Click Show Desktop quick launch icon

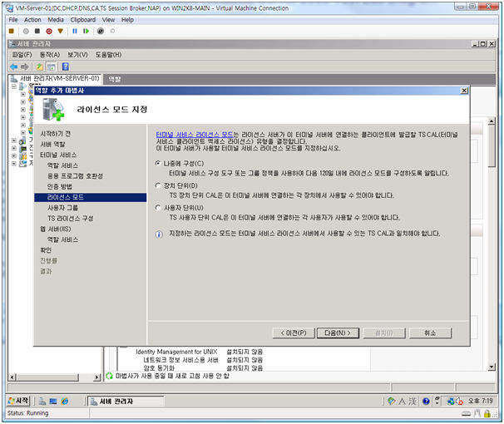click(x=53, y=402)
